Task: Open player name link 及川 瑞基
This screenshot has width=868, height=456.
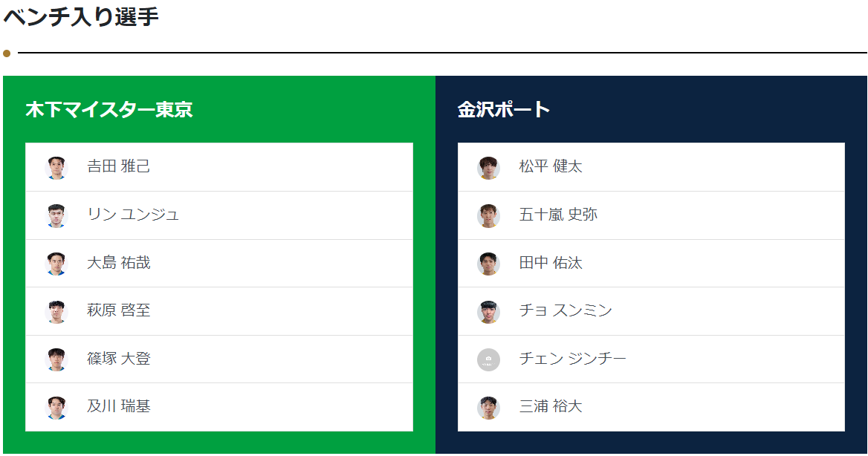Action: click(x=119, y=406)
